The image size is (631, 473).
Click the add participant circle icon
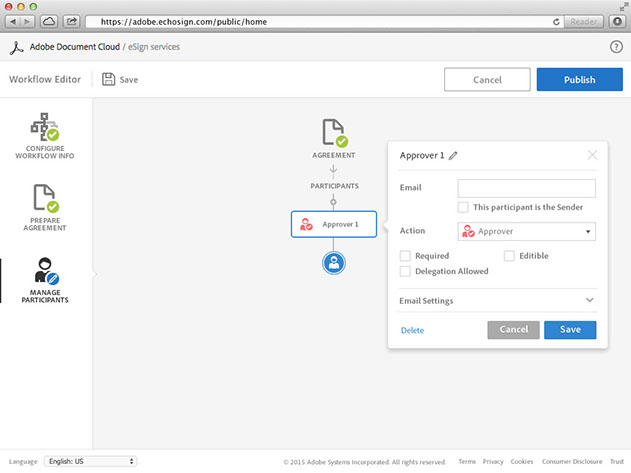click(334, 262)
